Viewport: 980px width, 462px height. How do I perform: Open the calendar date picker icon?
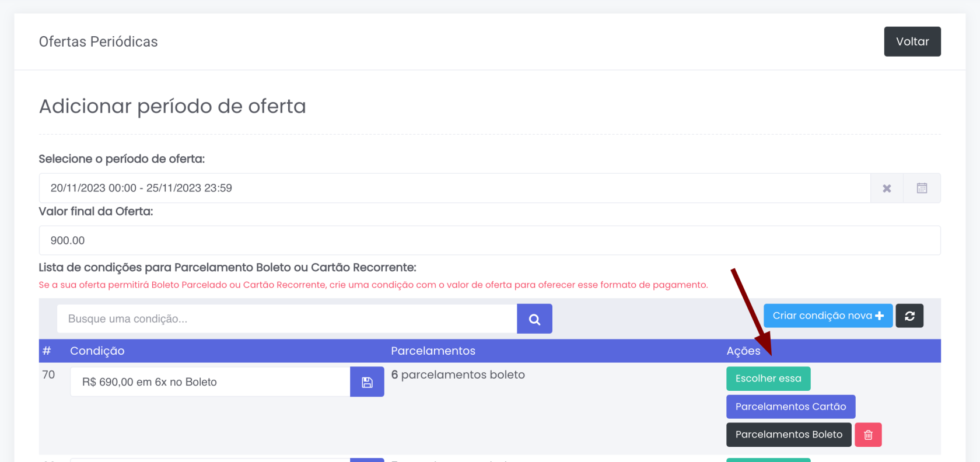pyautogui.click(x=922, y=188)
